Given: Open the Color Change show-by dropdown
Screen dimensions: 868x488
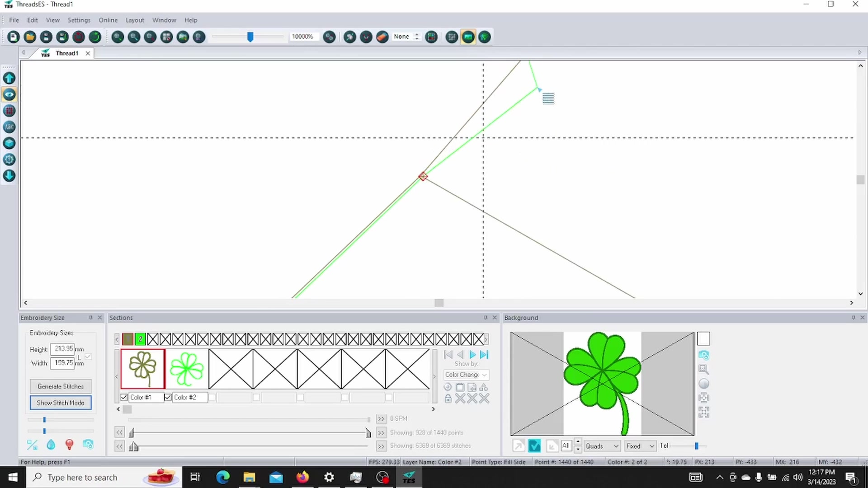Looking at the screenshot, I should click(x=466, y=375).
